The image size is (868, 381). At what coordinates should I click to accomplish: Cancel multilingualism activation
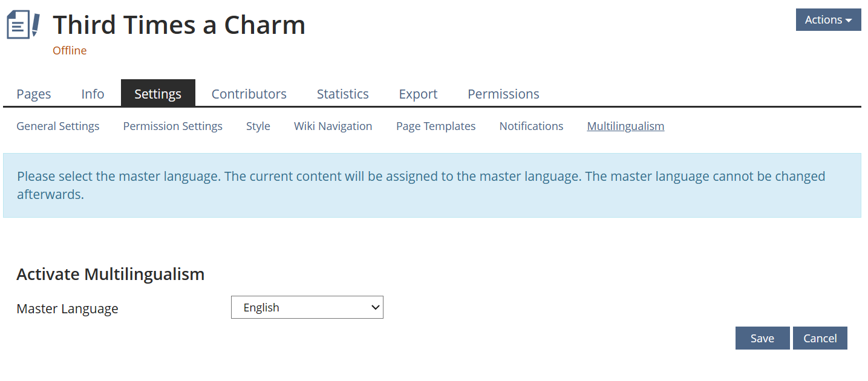[x=820, y=339]
